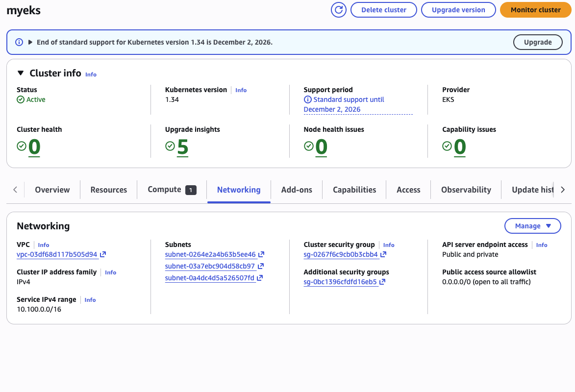Click the refresh cluster icon
This screenshot has height=392, width=575.
click(x=339, y=10)
